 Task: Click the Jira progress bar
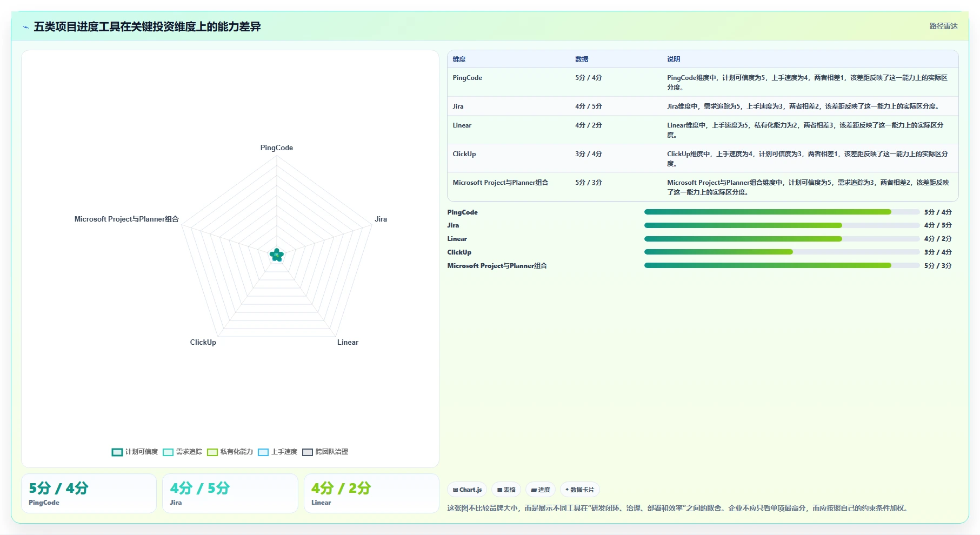(782, 225)
